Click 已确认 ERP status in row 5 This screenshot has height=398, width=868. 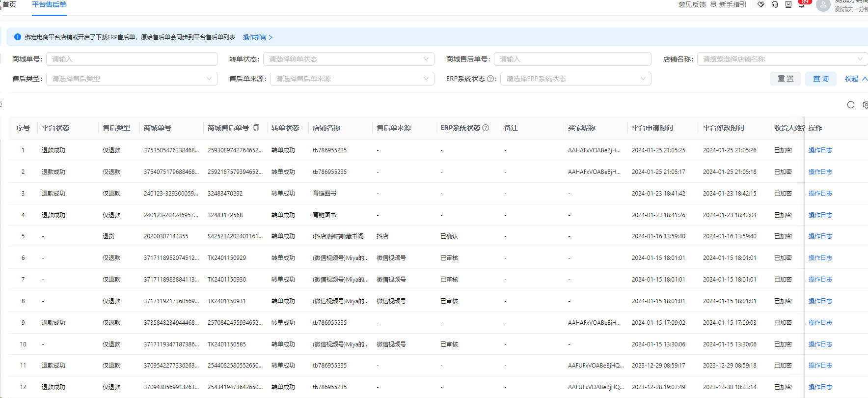(x=449, y=236)
